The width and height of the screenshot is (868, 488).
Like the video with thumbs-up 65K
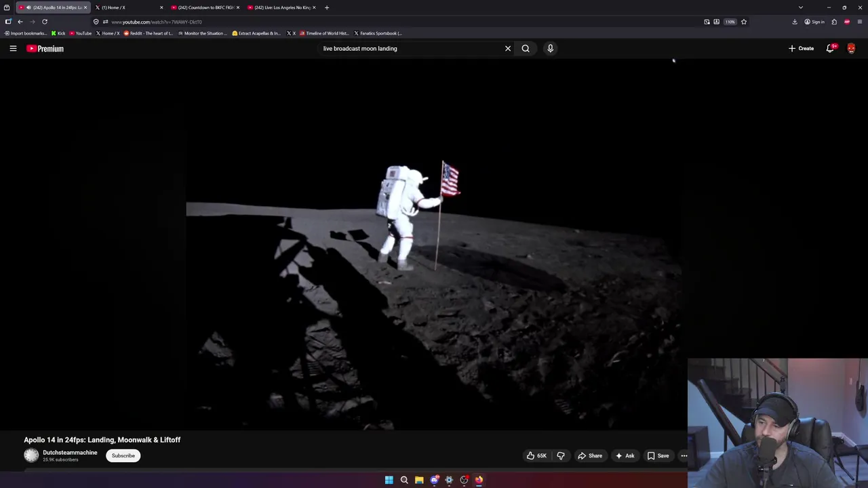pos(536,455)
